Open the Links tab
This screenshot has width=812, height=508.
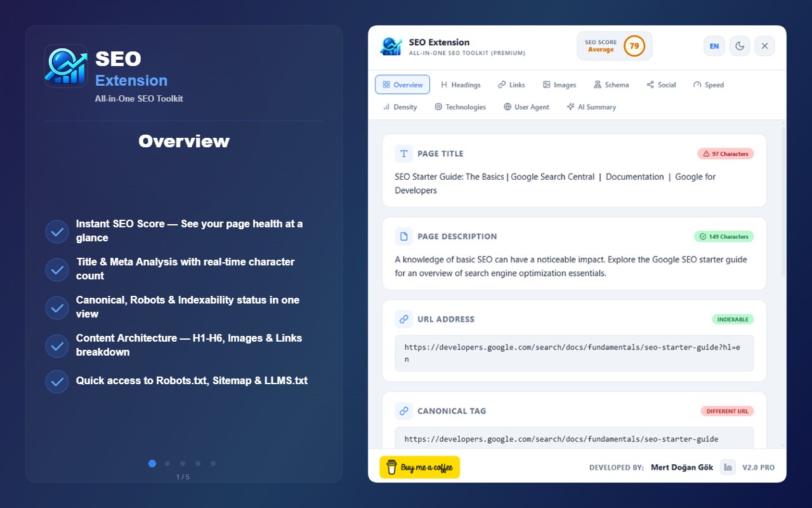[x=511, y=84]
